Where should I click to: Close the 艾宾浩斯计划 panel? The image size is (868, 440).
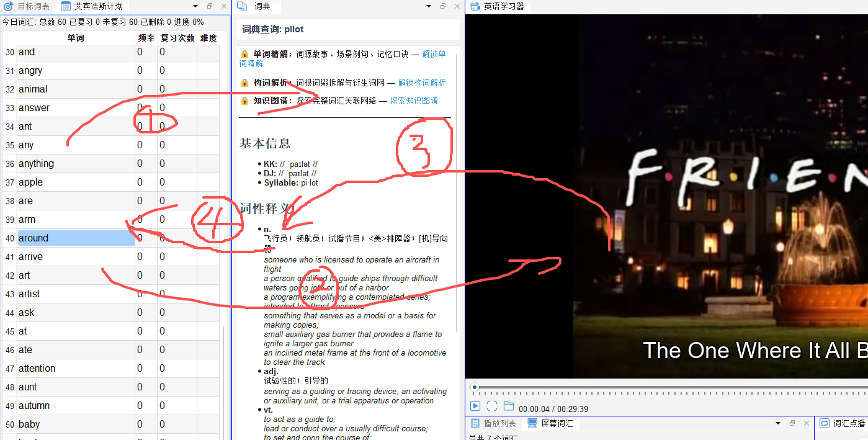223,6
